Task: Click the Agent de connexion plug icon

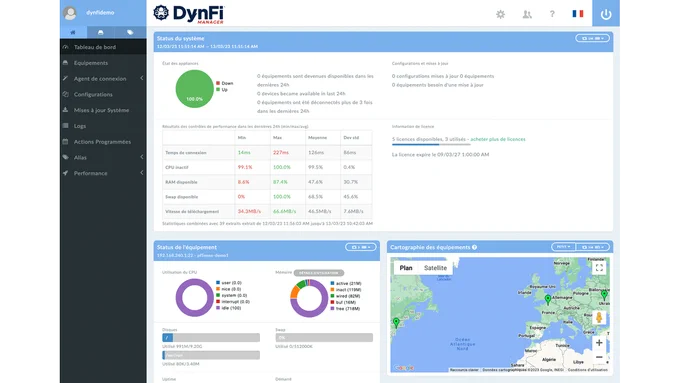Action: pyautogui.click(x=65, y=79)
